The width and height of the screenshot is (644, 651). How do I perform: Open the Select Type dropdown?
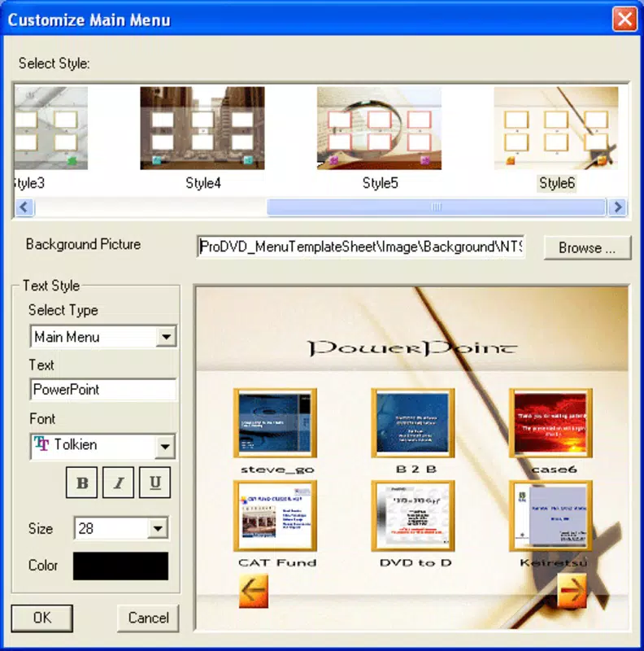[167, 336]
